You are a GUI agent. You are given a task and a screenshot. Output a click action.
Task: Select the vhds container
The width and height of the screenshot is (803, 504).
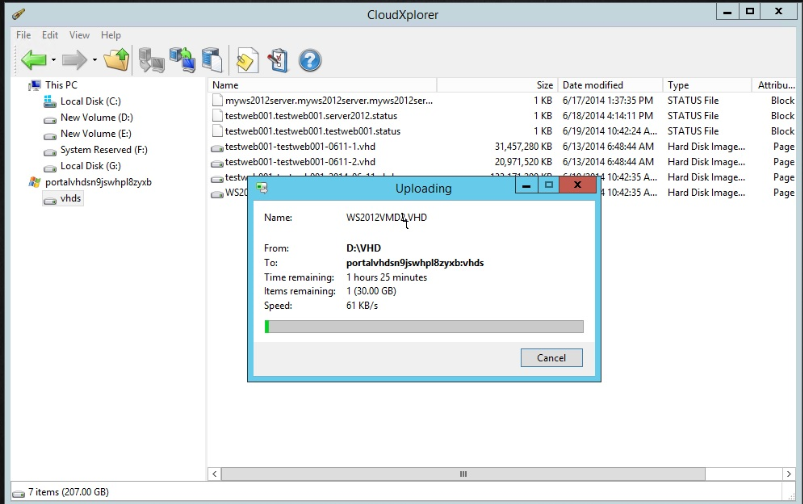coord(70,198)
